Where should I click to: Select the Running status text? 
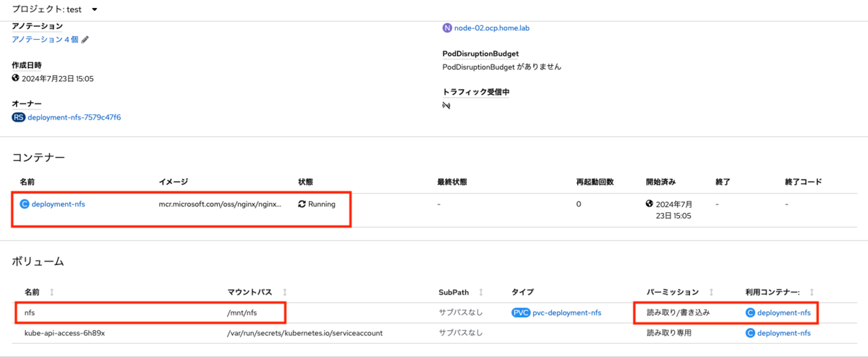pos(322,204)
